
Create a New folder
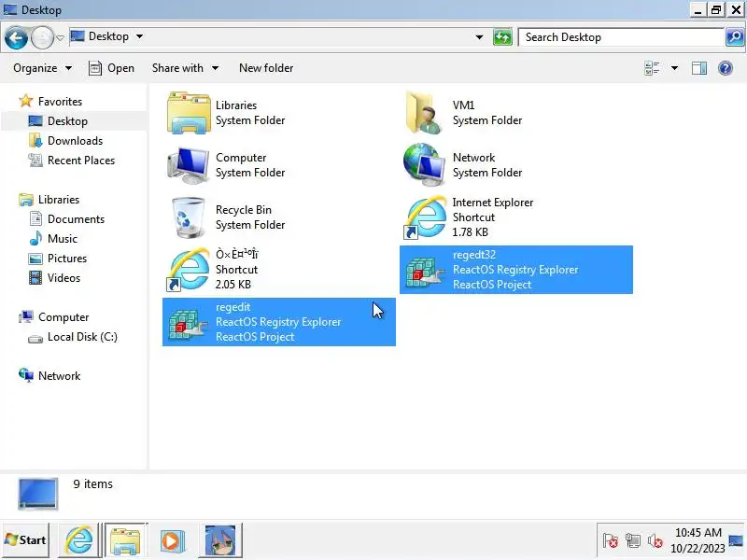click(x=266, y=68)
